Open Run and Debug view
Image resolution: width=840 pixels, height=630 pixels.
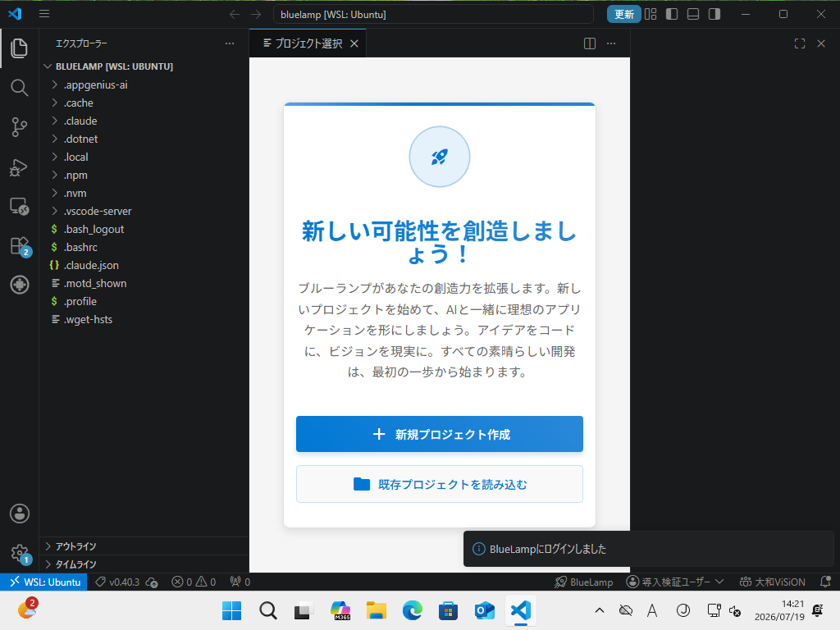click(x=20, y=167)
